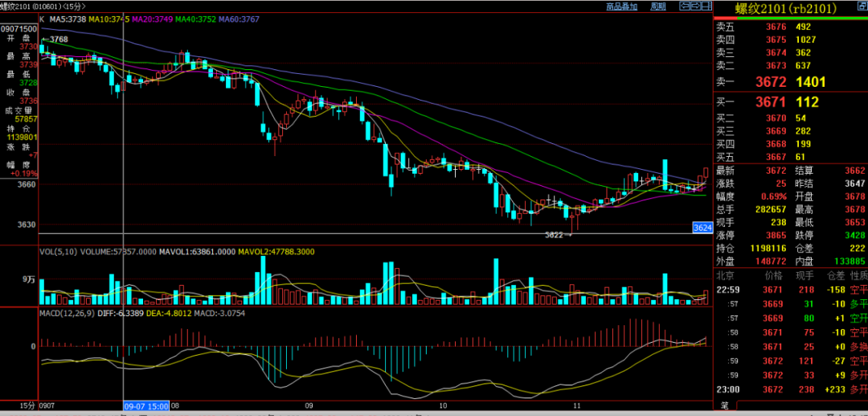
Task: Click the 跌停 value 3428
Action: (x=854, y=236)
